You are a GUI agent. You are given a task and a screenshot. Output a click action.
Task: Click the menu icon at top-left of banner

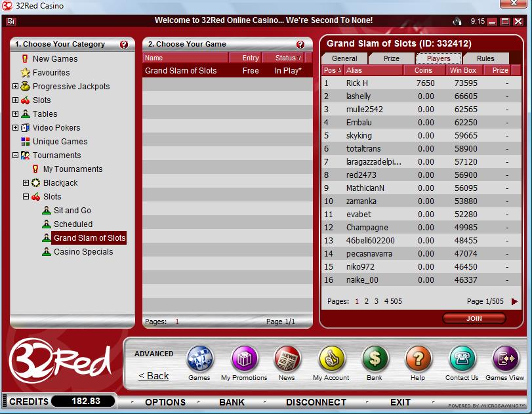(11, 22)
